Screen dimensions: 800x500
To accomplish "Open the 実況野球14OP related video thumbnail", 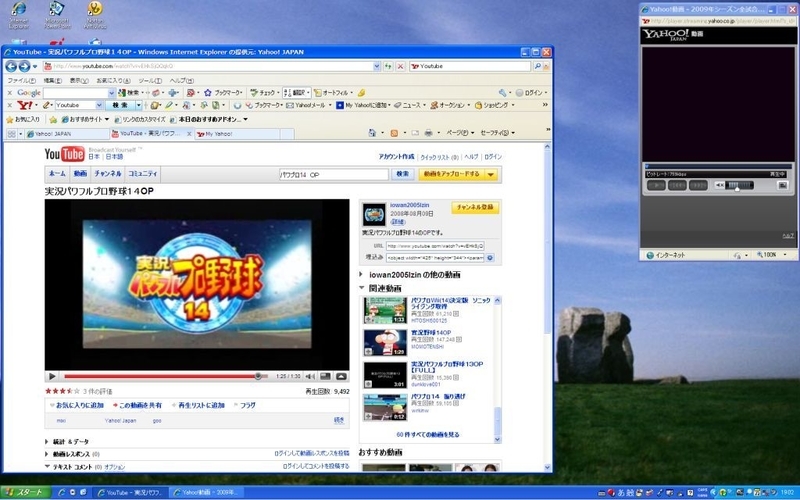I will [385, 342].
